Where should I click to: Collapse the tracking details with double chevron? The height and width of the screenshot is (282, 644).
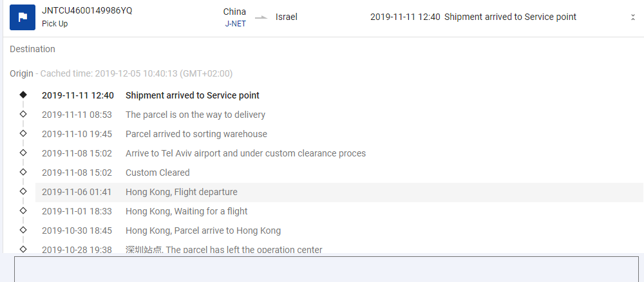(633, 17)
